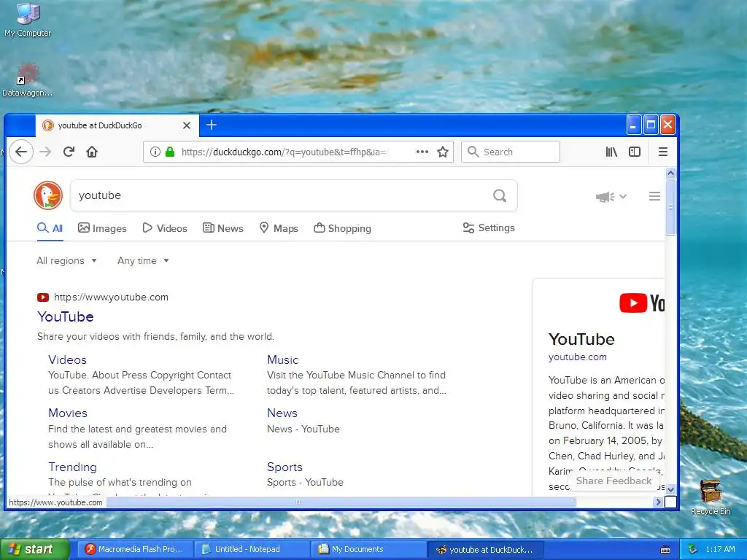747x560 pixels.
Task: Bookmark this page with the star icon
Action: pos(443,152)
